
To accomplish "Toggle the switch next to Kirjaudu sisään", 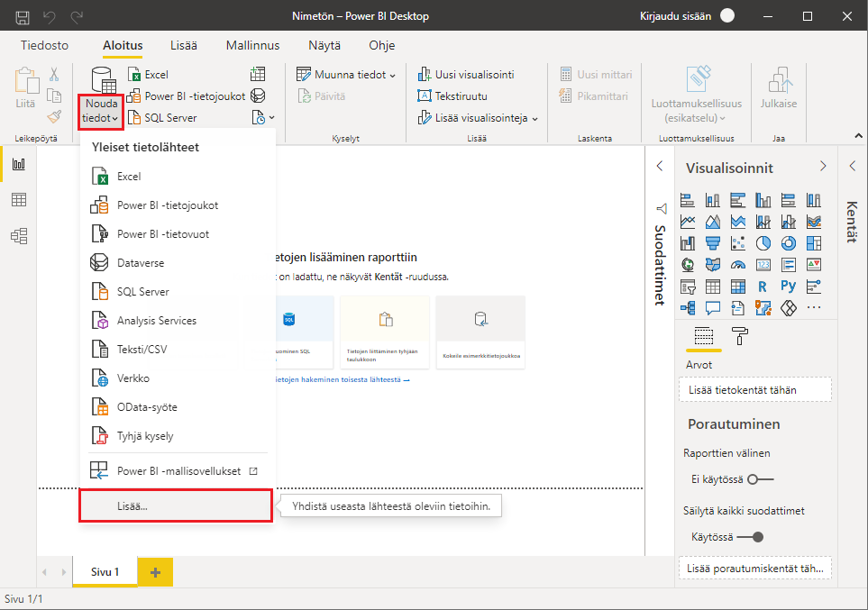I will pyautogui.click(x=727, y=16).
